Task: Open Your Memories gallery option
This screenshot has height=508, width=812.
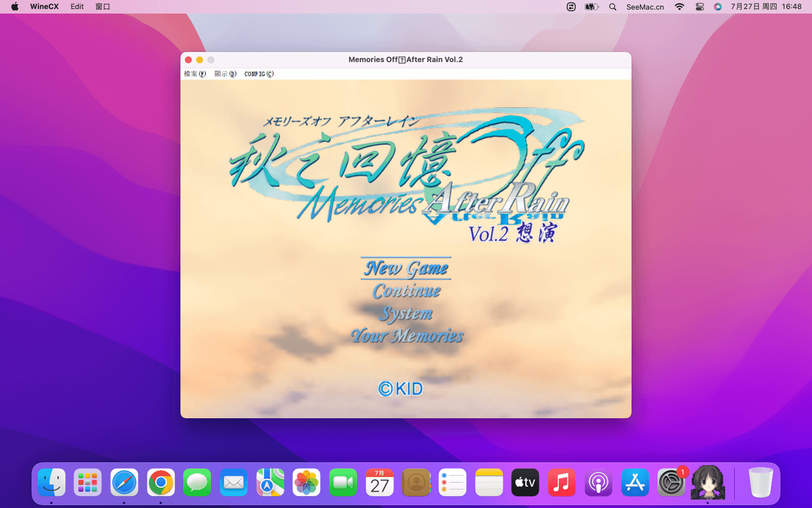Action: 407,336
